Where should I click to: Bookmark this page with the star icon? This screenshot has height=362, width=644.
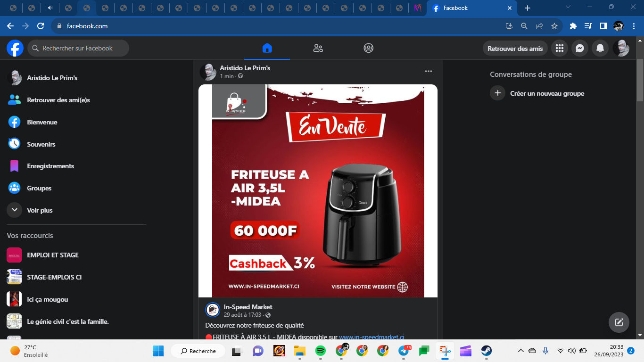(554, 26)
